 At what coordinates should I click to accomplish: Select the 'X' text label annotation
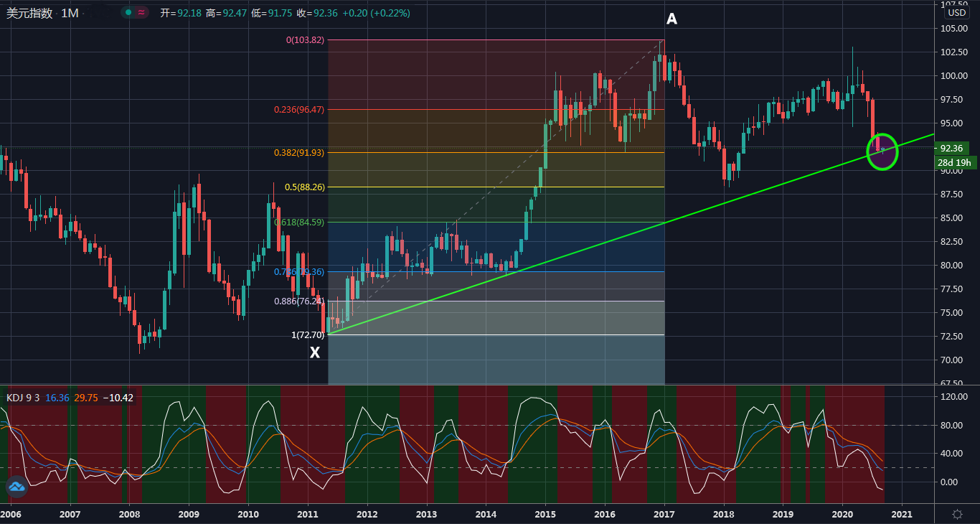[314, 352]
